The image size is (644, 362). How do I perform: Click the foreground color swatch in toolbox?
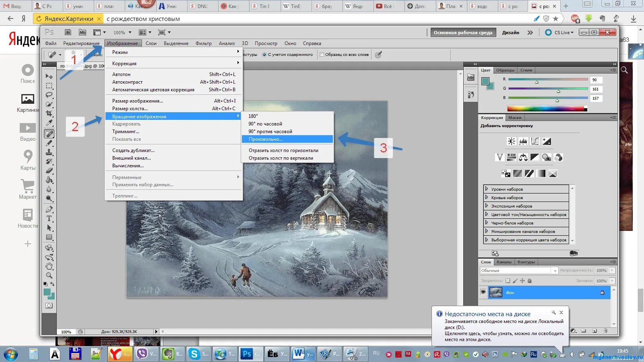47,292
